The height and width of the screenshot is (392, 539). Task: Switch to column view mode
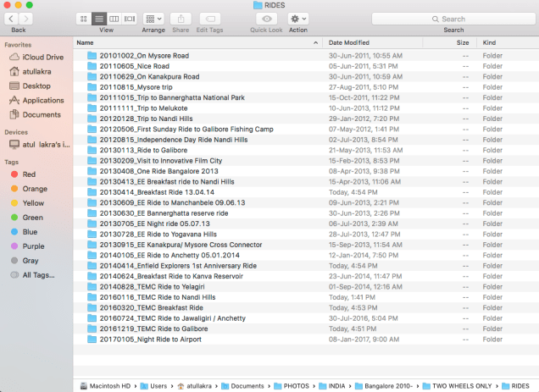pos(114,18)
